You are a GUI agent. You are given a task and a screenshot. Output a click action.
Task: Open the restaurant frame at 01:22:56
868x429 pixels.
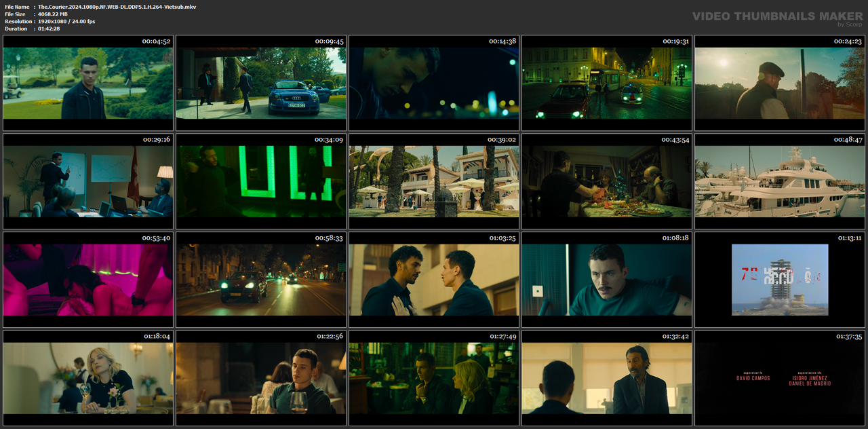point(261,378)
